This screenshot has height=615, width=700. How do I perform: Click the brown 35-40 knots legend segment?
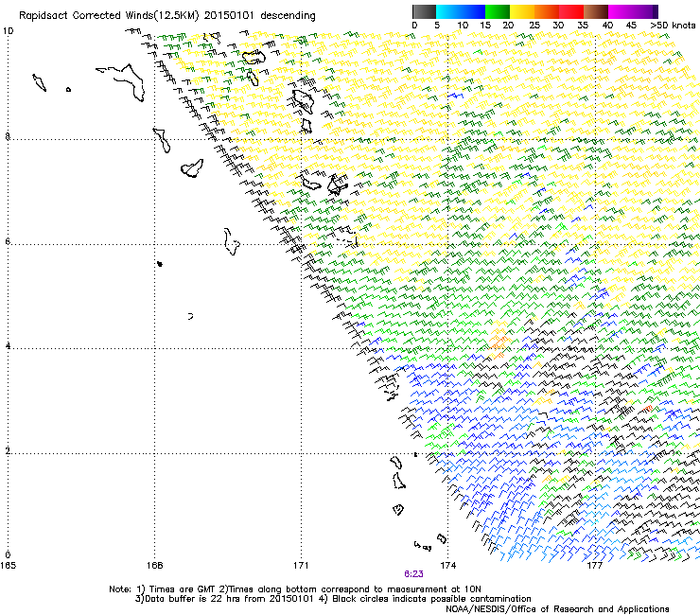[596, 11]
